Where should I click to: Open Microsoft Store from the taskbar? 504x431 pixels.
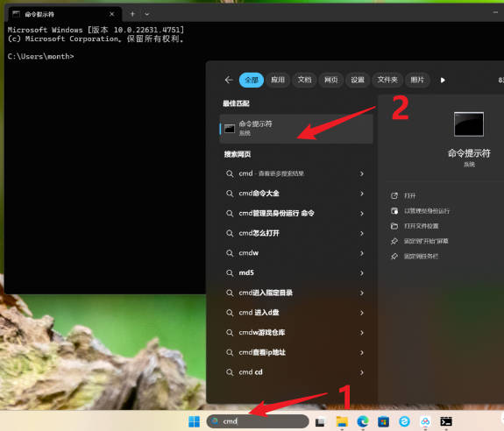point(383,421)
